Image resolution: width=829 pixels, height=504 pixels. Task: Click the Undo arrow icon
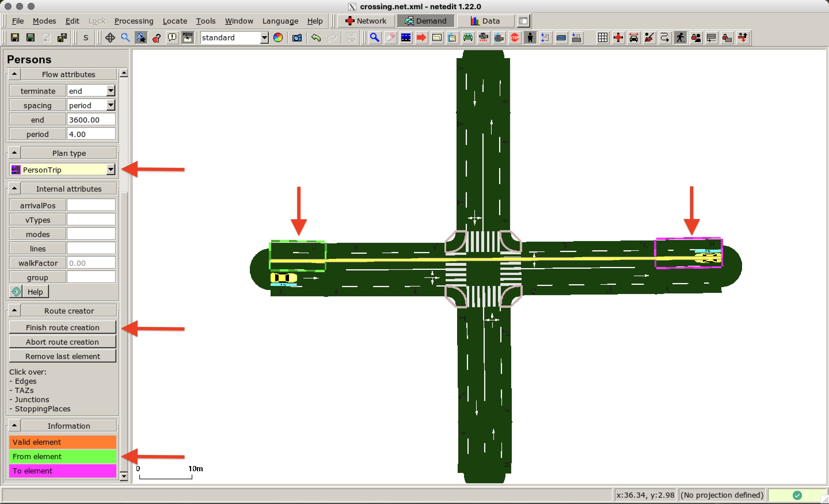[316, 38]
